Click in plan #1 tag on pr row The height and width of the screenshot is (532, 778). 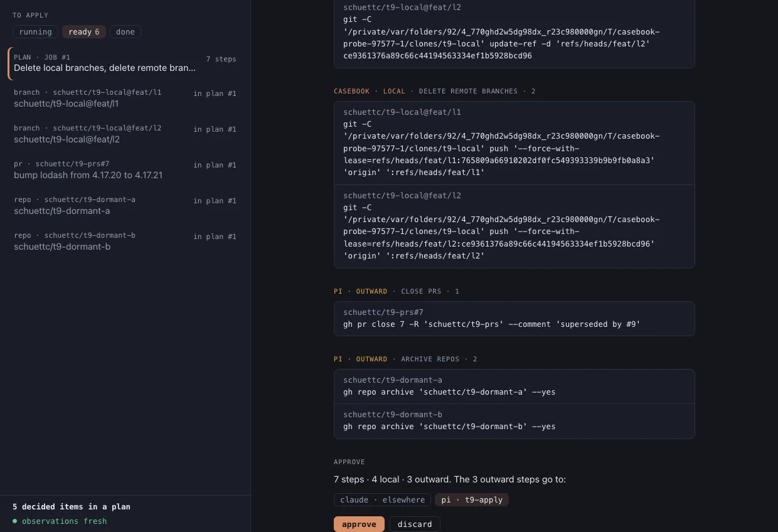(215, 166)
